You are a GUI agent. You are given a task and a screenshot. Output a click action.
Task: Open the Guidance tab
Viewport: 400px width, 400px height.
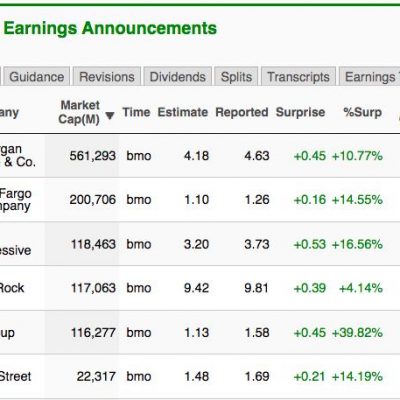click(x=37, y=77)
